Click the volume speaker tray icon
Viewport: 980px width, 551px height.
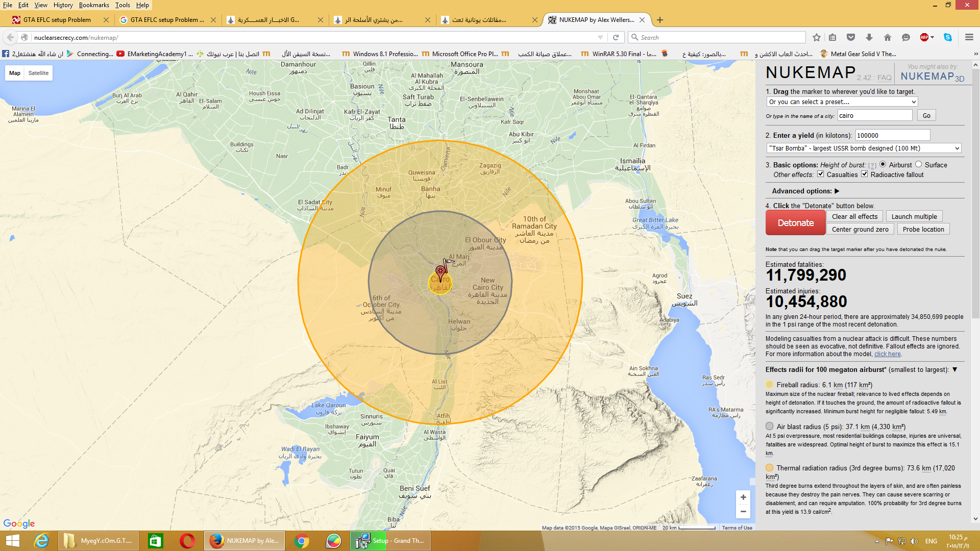pyautogui.click(x=914, y=541)
